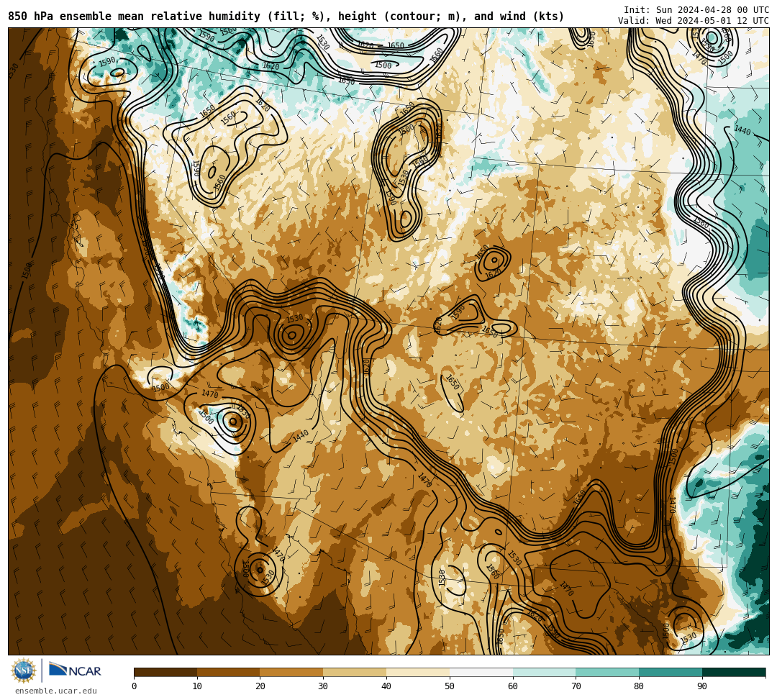Click the NCAR logo
The width and height of the screenshot is (777, 700).
75,671
